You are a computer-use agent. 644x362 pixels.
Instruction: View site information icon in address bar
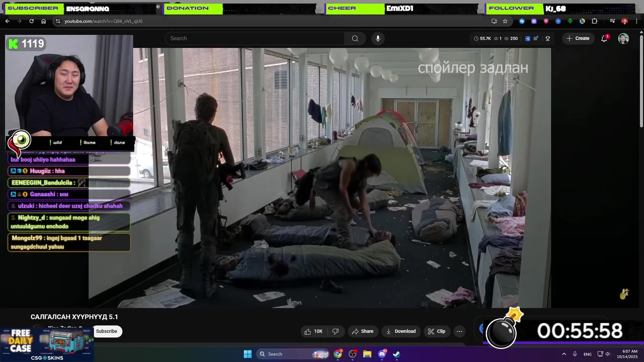click(x=58, y=21)
